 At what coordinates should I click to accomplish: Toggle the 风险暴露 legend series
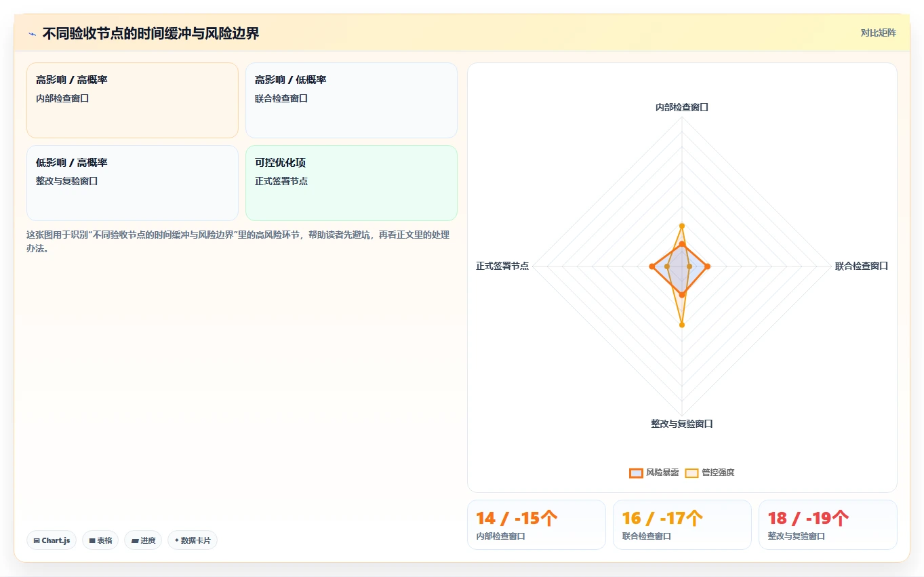(x=654, y=473)
